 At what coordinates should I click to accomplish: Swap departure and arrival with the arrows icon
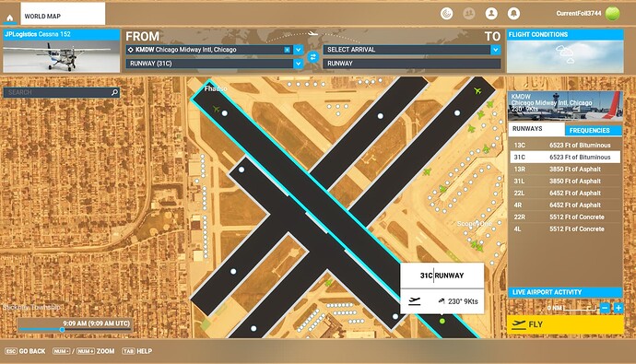click(312, 57)
